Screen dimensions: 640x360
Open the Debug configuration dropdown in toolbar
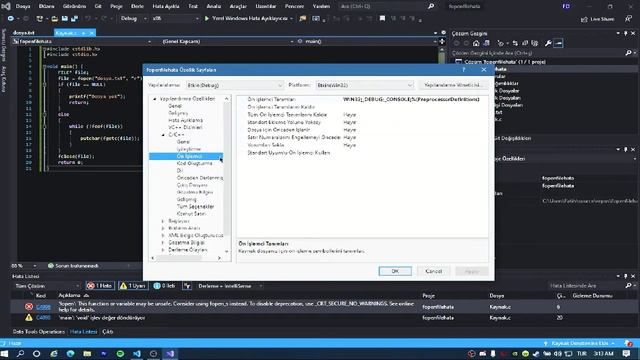coord(133,18)
